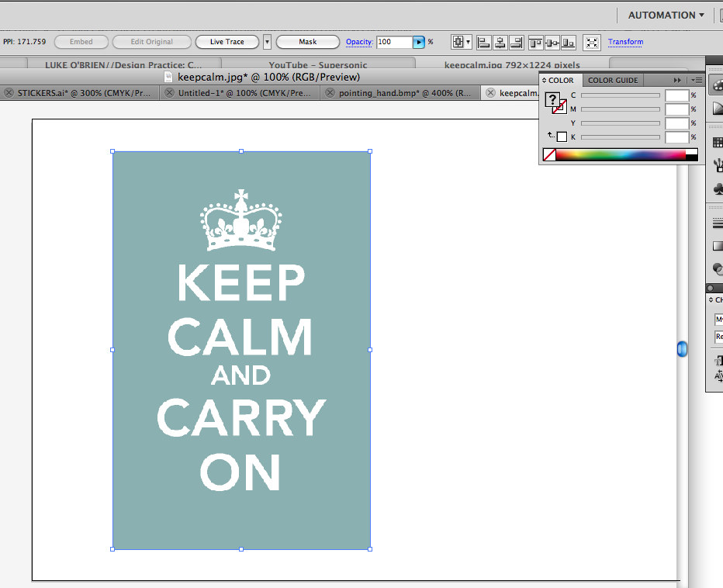
Task: Open the Color panel palette icon in dock
Action: [x=717, y=86]
